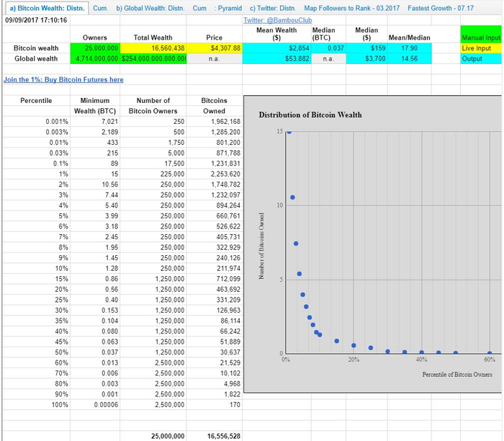The image size is (504, 441).
Task: Select the timestamp cell 09/09/2017 17:10:16
Action: pos(36,20)
